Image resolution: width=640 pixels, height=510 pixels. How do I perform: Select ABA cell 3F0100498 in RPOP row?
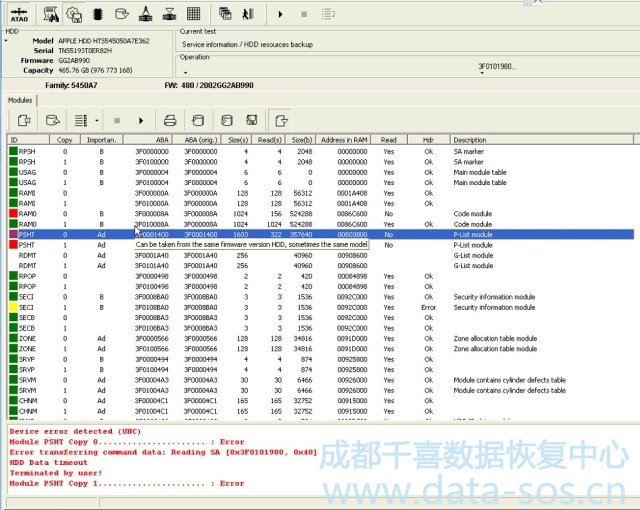[x=152, y=286]
